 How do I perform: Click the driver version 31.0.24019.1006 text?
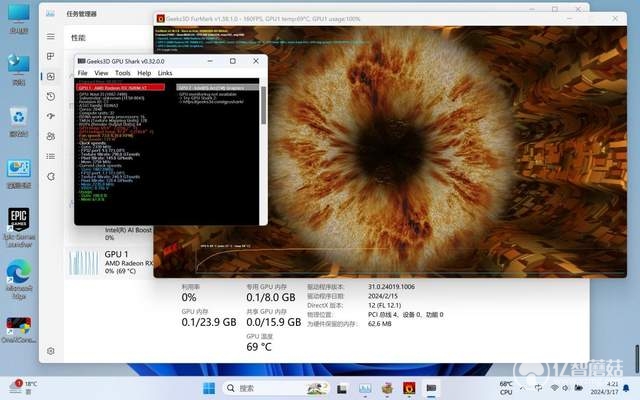[391, 287]
